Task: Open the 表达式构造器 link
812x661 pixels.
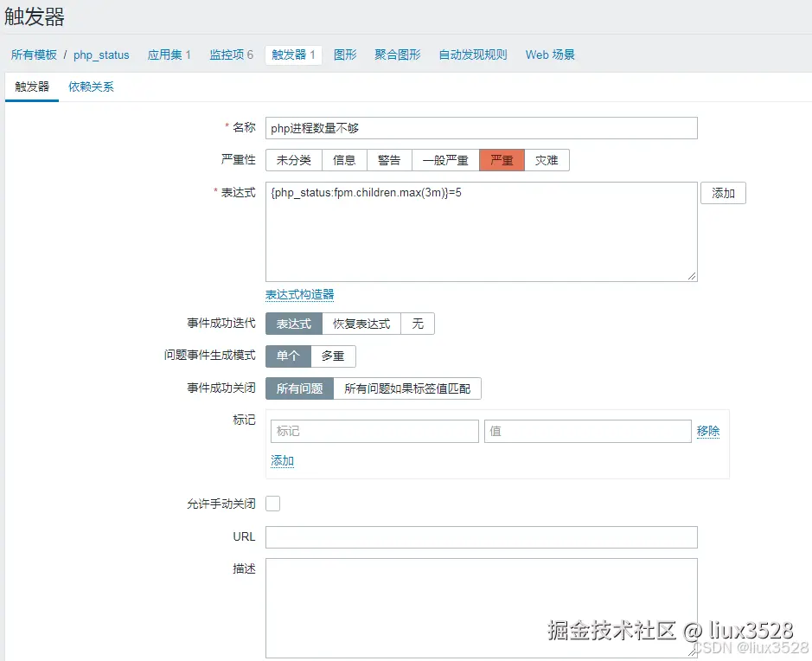Action: [x=299, y=294]
